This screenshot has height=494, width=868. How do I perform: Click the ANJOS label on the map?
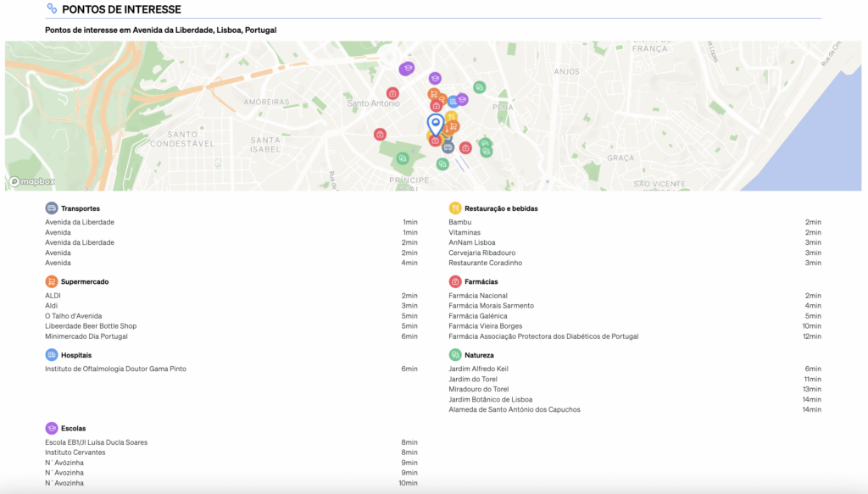567,71
